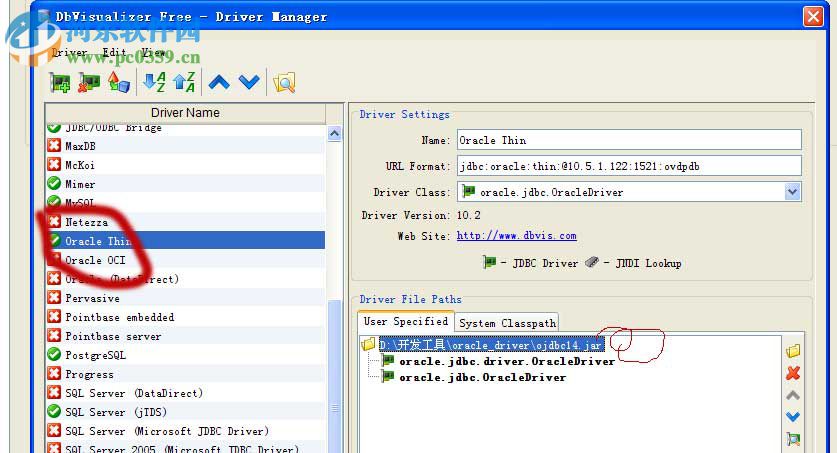Click the sort drivers ascending A-Z icon

point(154,82)
